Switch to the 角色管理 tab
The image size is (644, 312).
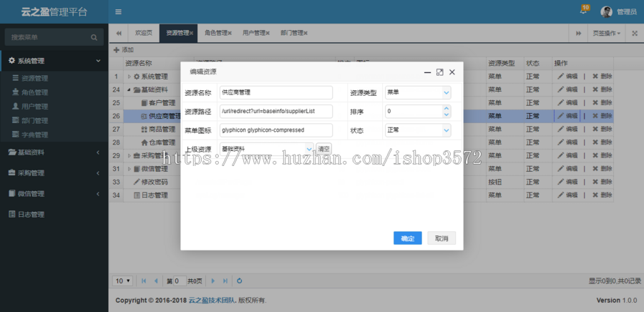(216, 33)
